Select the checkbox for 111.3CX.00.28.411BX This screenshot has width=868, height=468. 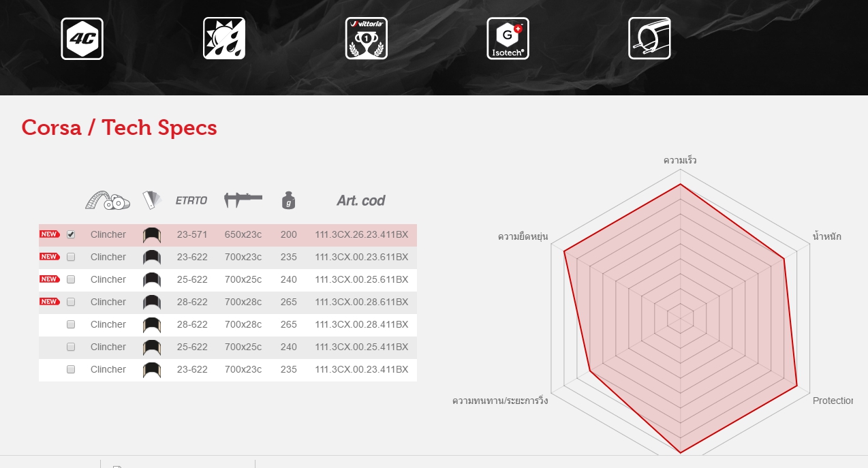[x=71, y=324]
